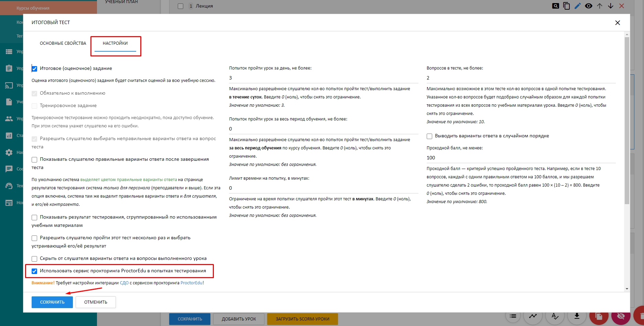Click the people group icon in left sidebar
Image resolution: width=644 pixels, height=326 pixels.
click(x=9, y=119)
